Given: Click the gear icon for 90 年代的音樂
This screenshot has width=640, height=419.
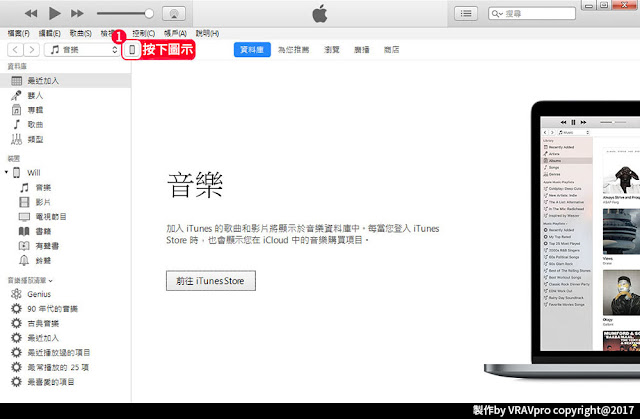Looking at the screenshot, I should tap(16, 308).
